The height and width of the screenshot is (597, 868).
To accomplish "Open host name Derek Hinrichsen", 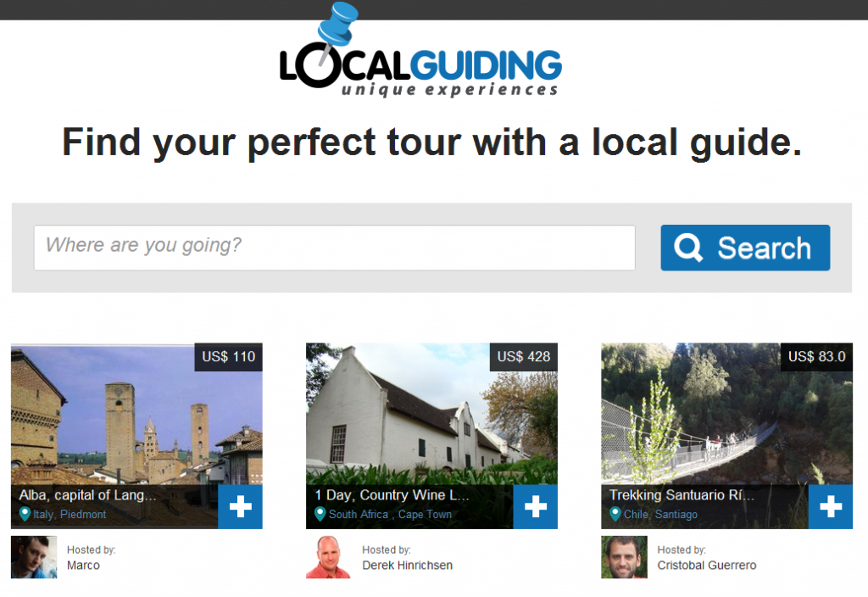I will click(408, 566).
